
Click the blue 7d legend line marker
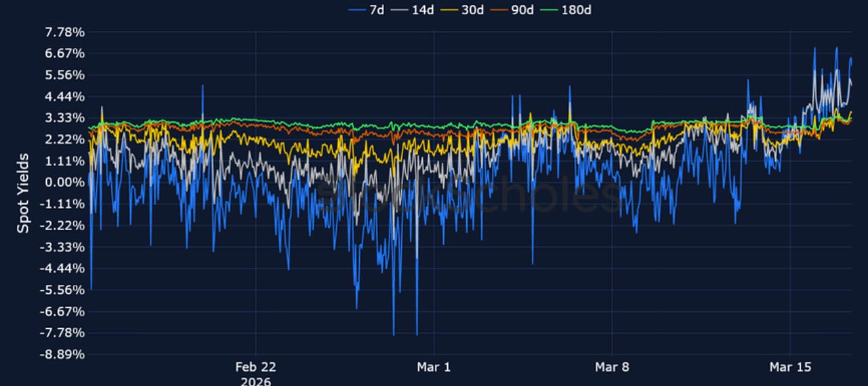point(357,10)
